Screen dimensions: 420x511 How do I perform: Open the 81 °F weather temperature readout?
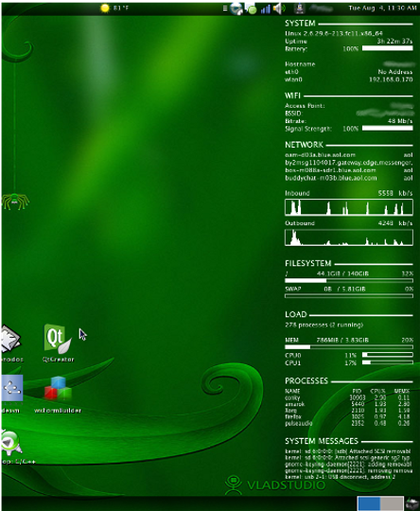coord(121,8)
